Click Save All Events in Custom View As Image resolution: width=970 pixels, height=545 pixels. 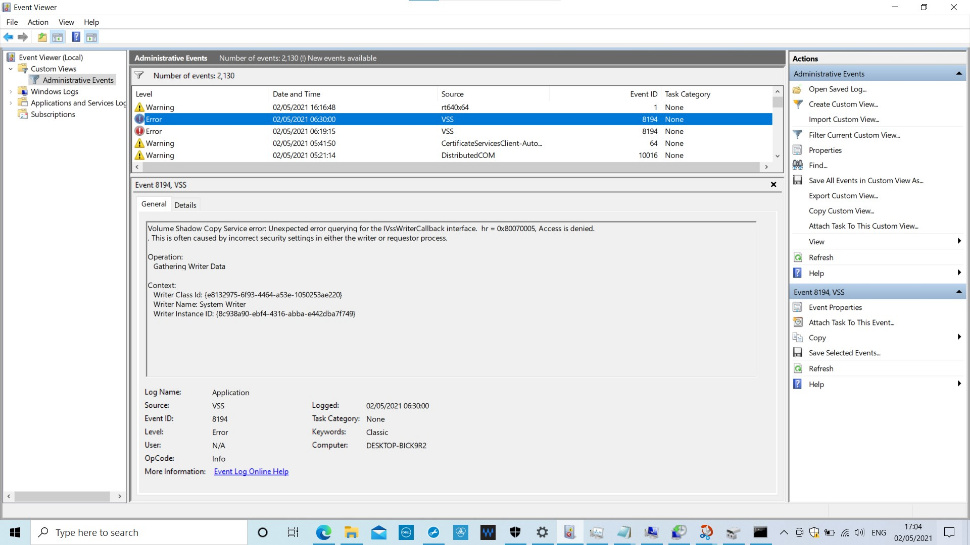pos(865,181)
